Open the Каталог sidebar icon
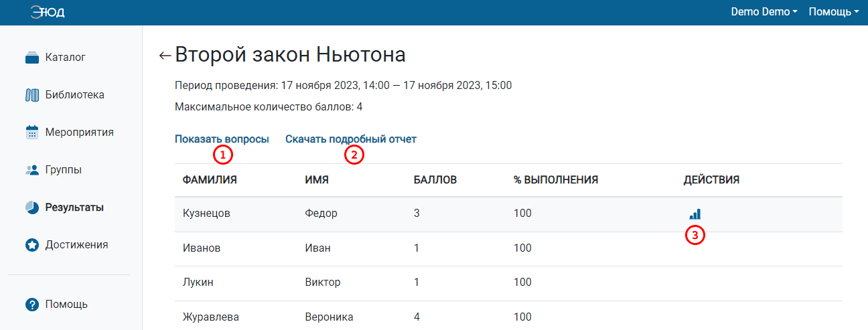Viewport: 868px width, 330px height. (32, 58)
